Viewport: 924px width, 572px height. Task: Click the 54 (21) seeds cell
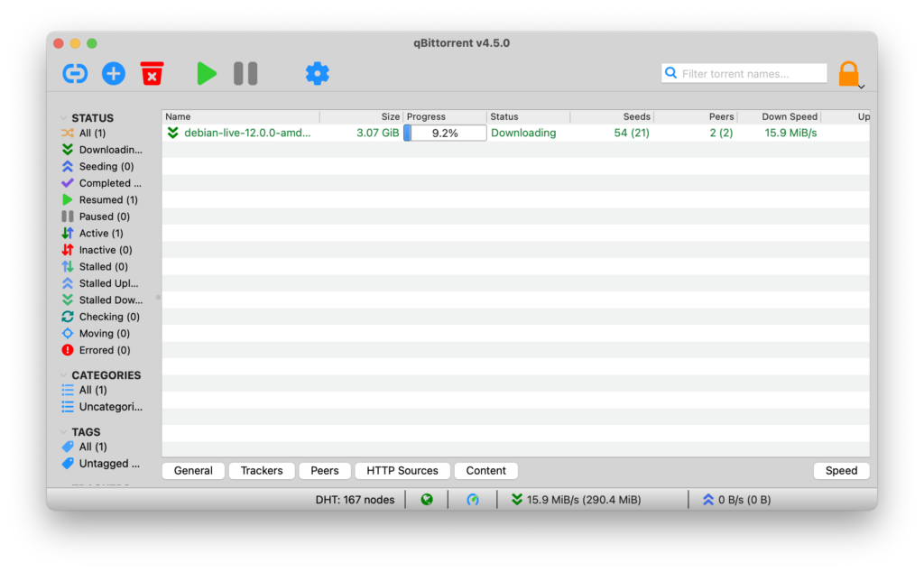point(632,134)
